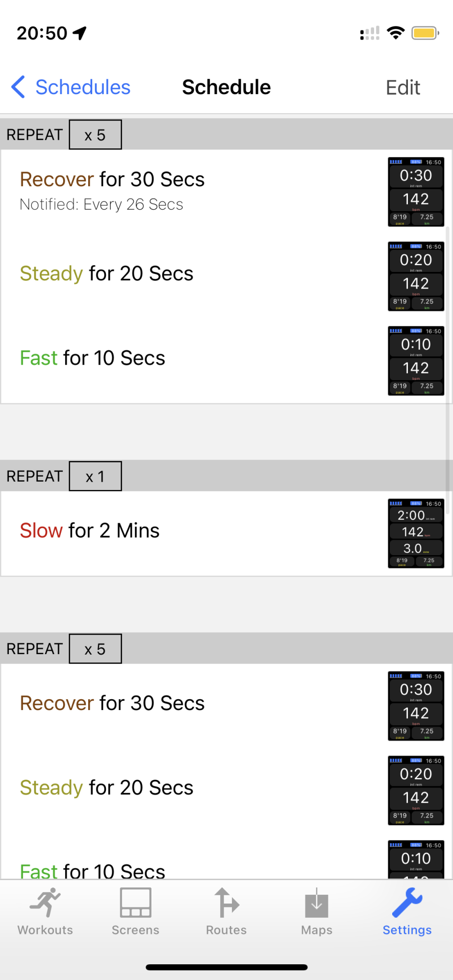Tap the Edit button
453x980 pixels.
(403, 88)
